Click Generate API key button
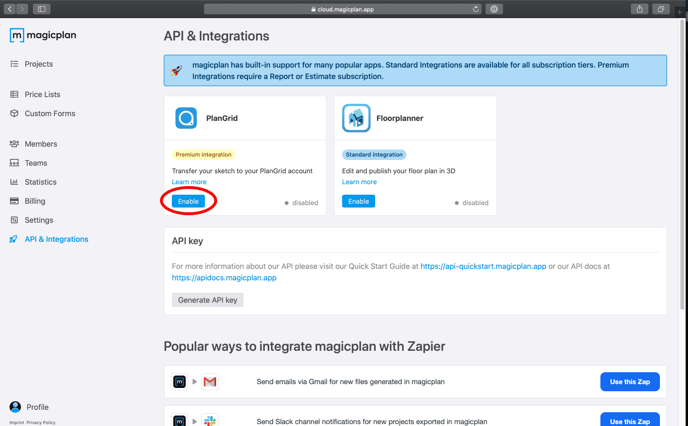Viewport: 688px width, 426px height. (208, 300)
